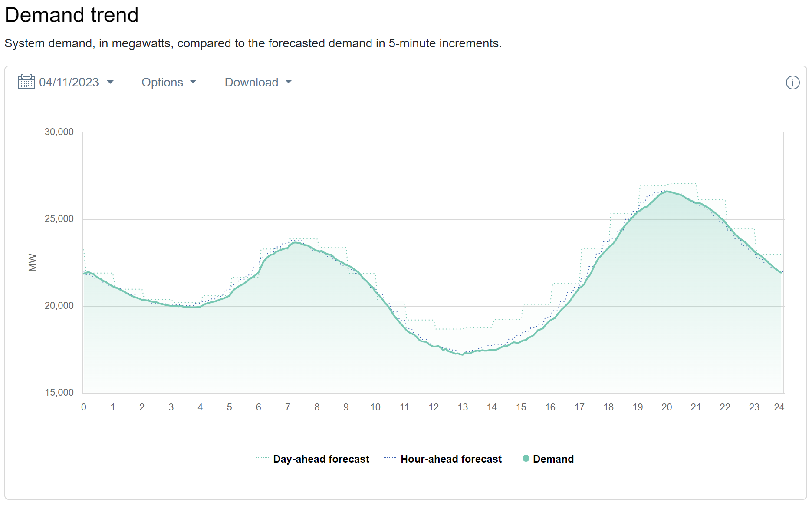Expand the caret next to 04/11/2023

pos(110,82)
